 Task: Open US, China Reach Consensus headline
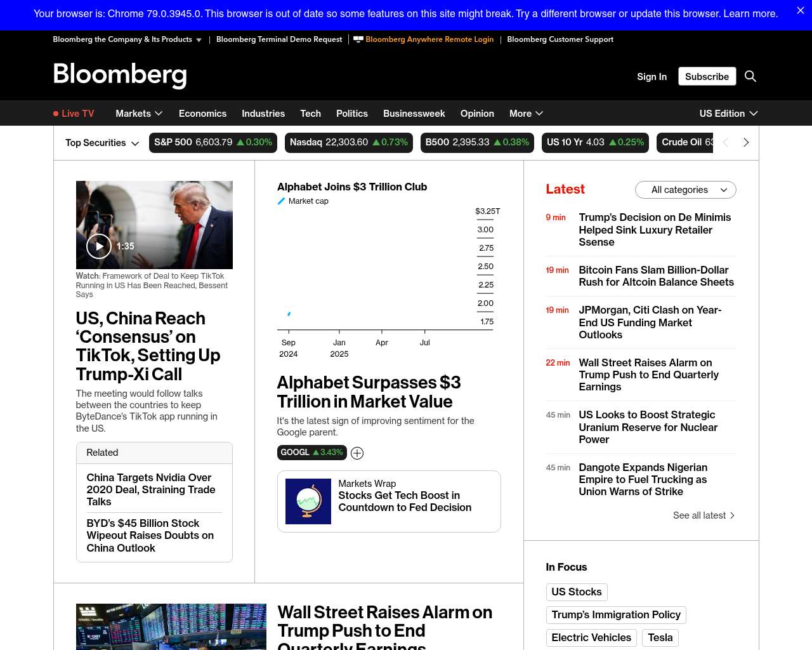coord(148,346)
